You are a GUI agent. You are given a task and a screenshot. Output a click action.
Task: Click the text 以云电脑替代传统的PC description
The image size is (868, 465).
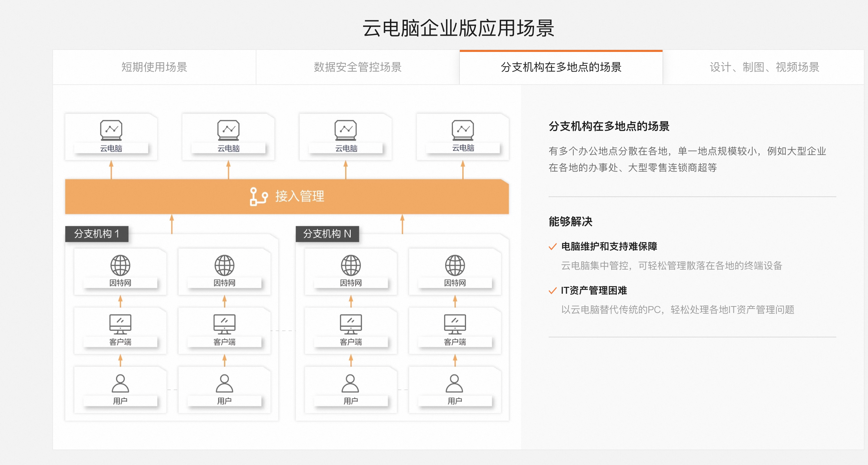coord(677,310)
